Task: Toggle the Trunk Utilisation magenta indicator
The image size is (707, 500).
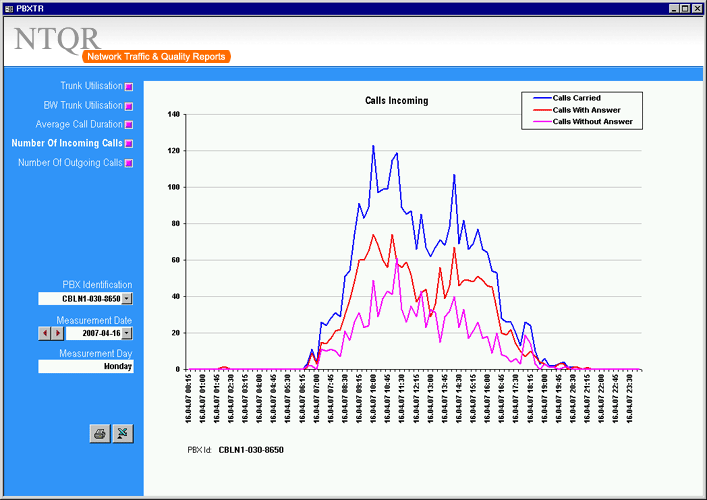Action: click(129, 87)
